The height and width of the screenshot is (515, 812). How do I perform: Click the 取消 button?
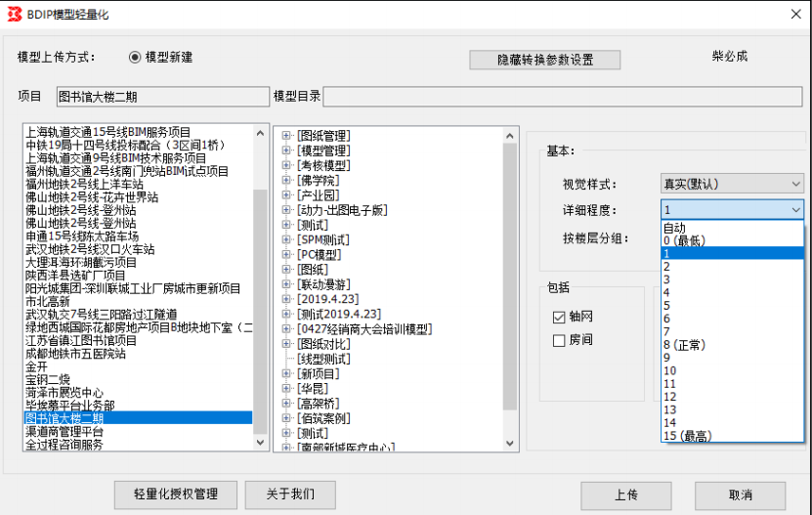[740, 495]
